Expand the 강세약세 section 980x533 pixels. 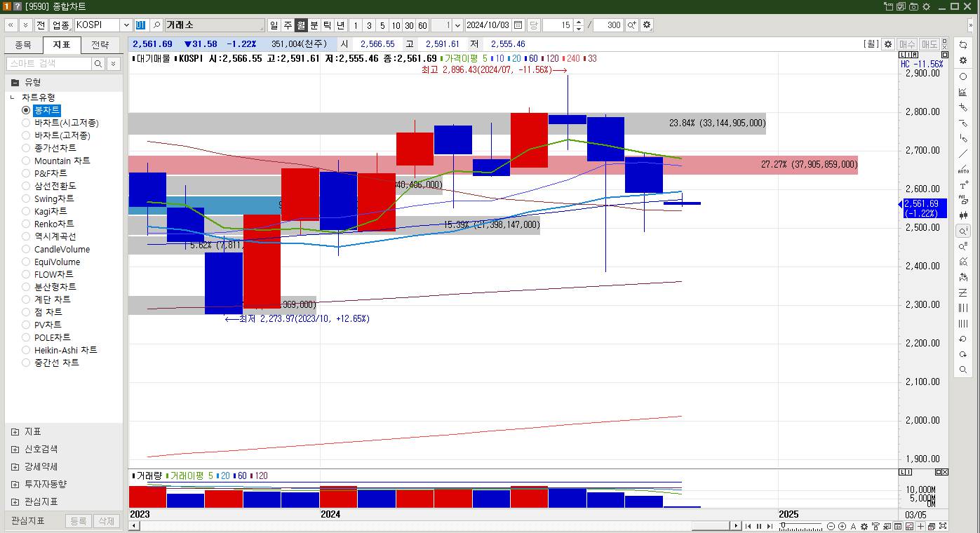click(x=15, y=466)
